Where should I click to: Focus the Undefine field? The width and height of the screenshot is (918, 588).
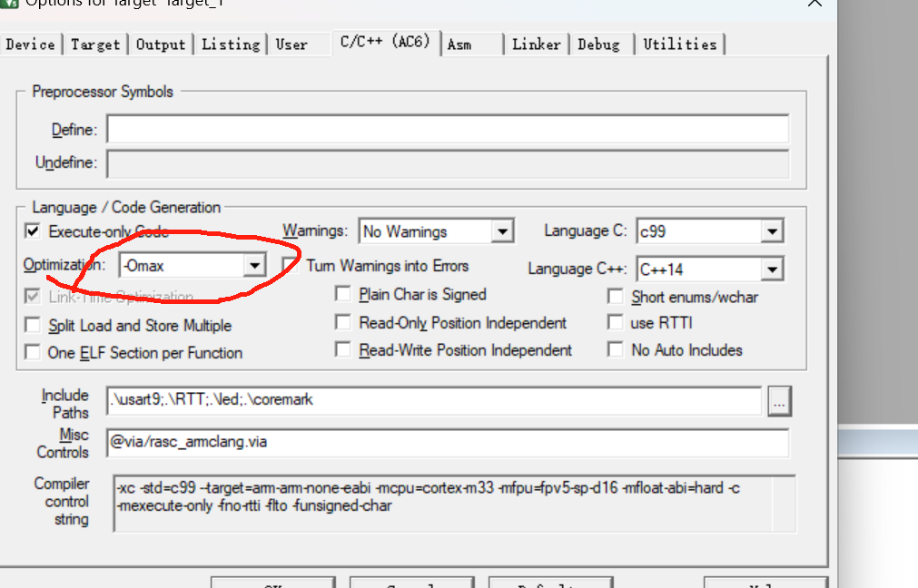(x=448, y=163)
